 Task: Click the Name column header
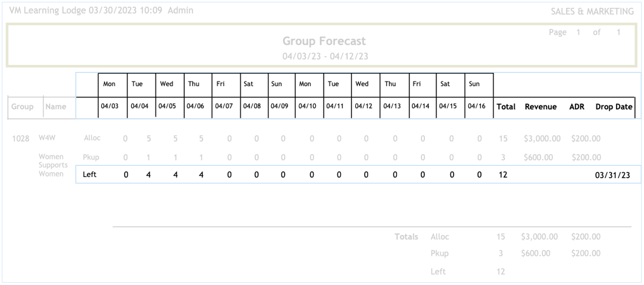tap(56, 107)
